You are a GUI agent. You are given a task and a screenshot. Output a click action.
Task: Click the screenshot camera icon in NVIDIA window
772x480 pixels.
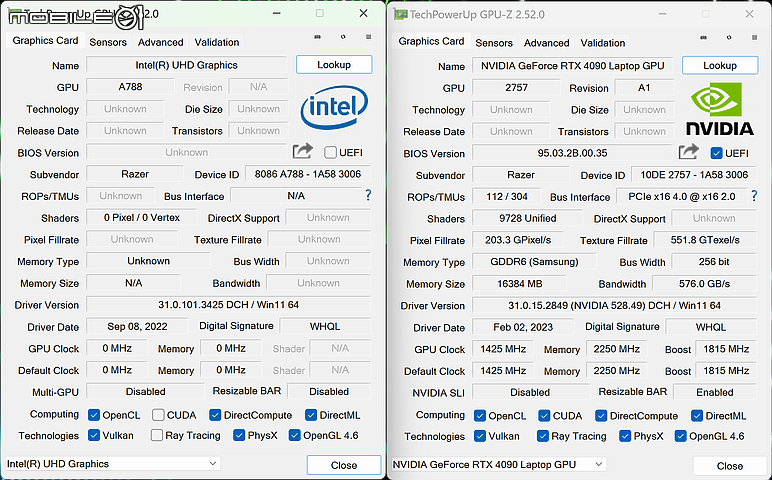pos(704,38)
